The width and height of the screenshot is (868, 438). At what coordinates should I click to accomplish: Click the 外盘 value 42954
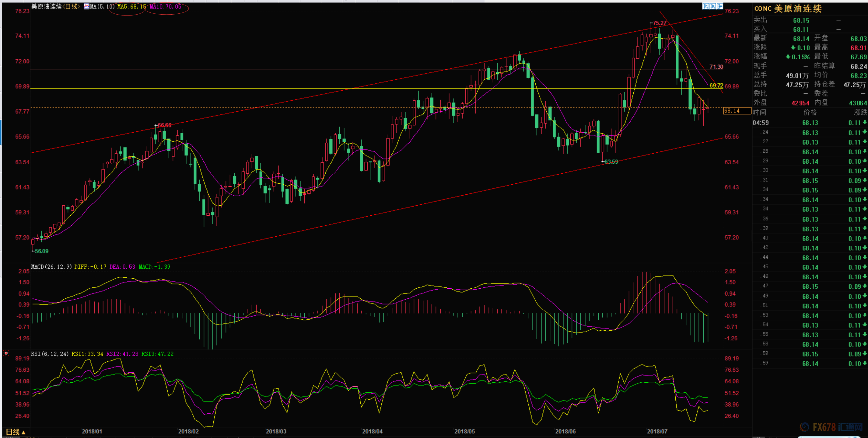coord(800,103)
